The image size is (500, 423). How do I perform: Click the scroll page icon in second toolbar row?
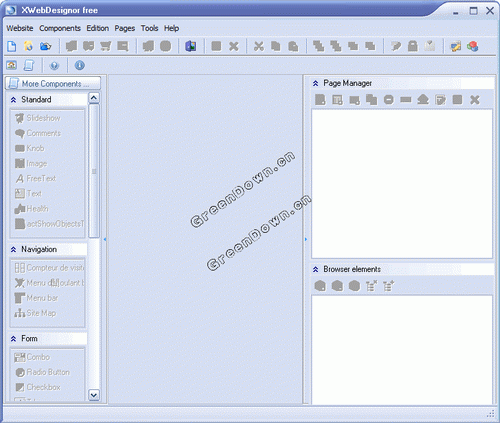tap(29, 65)
